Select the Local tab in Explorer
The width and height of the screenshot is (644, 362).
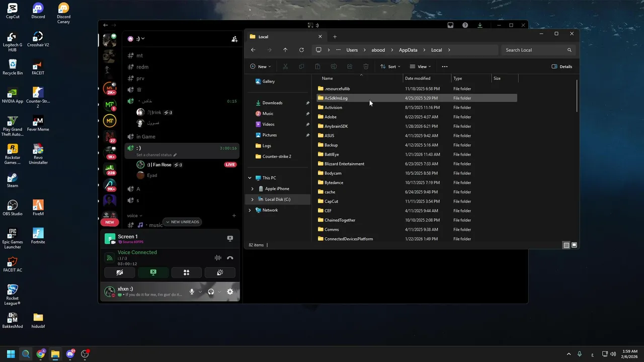(x=286, y=37)
